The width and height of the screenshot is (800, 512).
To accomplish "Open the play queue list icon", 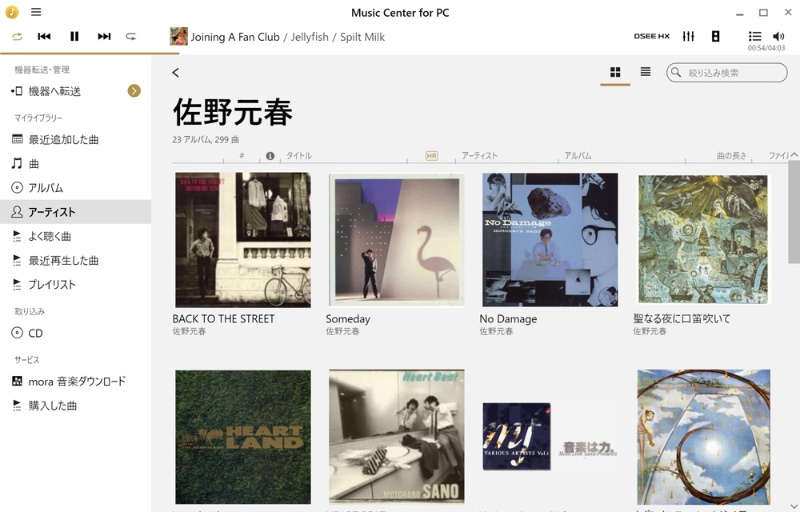I will click(755, 36).
